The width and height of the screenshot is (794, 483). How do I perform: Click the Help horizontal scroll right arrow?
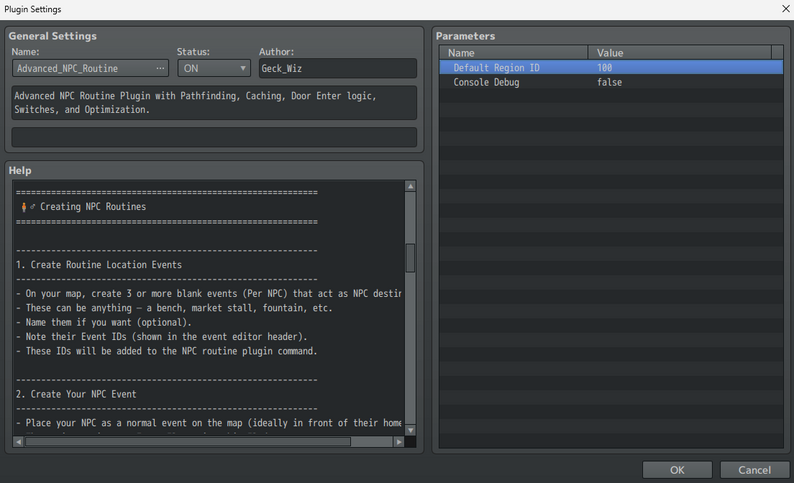[x=399, y=442]
